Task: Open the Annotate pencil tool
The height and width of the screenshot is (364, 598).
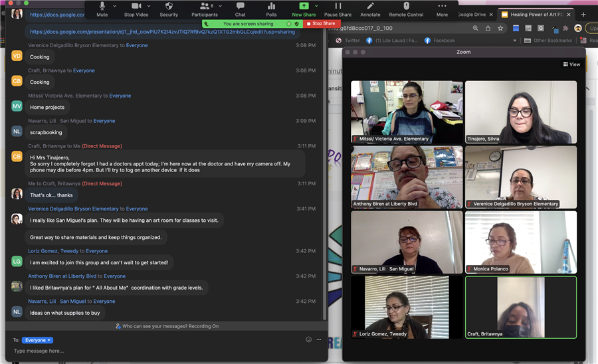Action: coord(370,9)
